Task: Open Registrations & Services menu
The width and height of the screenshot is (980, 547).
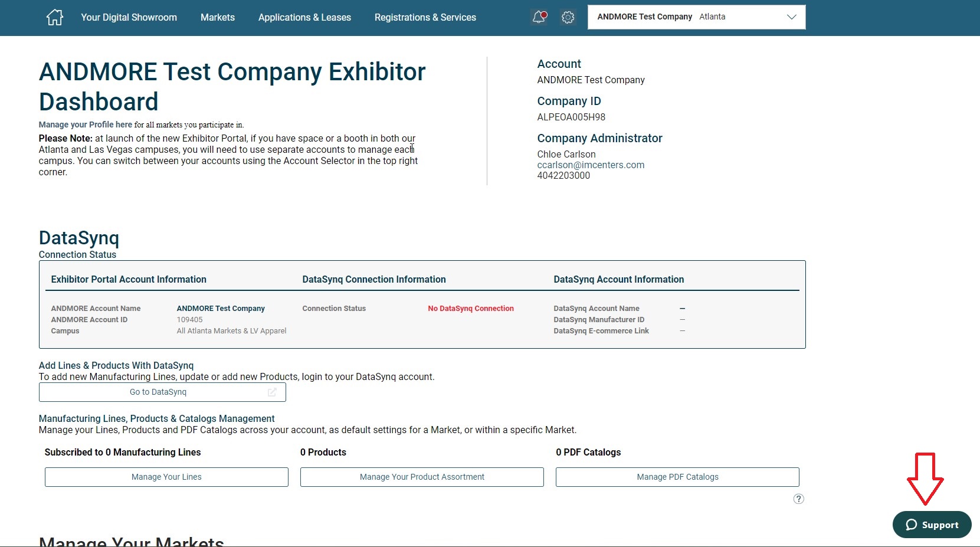Action: tap(425, 17)
